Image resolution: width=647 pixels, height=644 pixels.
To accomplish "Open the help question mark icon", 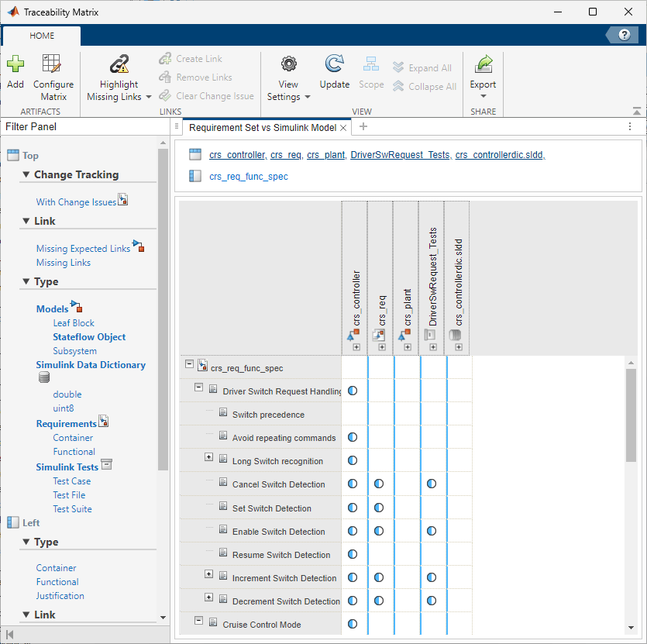I will pos(625,35).
